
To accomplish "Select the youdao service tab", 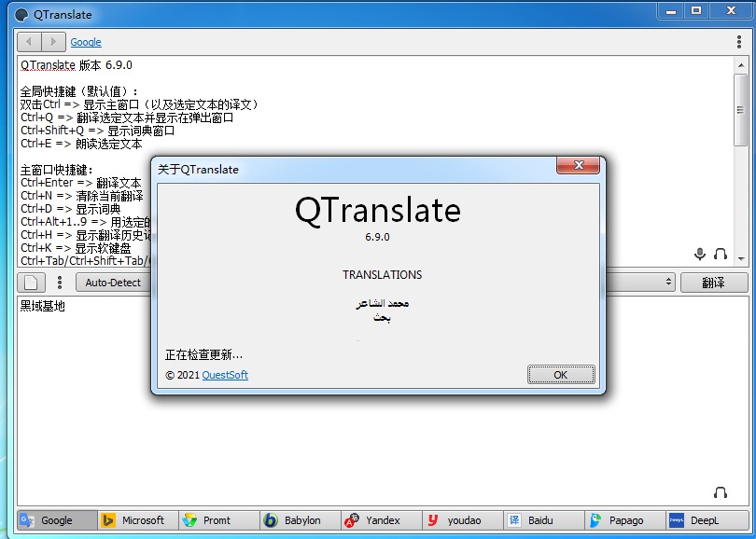I will pos(463,520).
